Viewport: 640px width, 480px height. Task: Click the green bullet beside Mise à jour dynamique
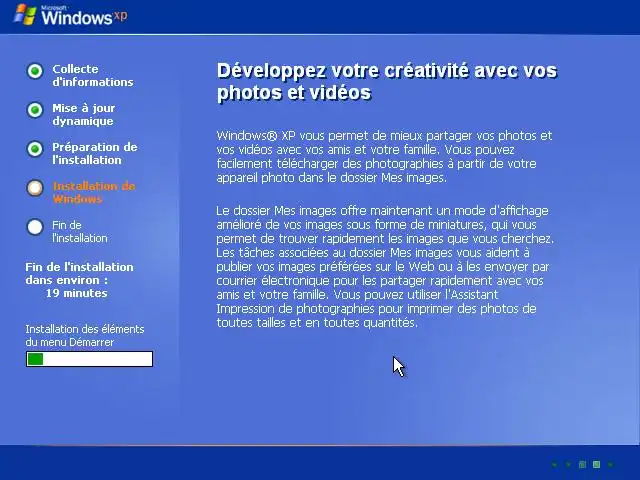pyautogui.click(x=35, y=110)
